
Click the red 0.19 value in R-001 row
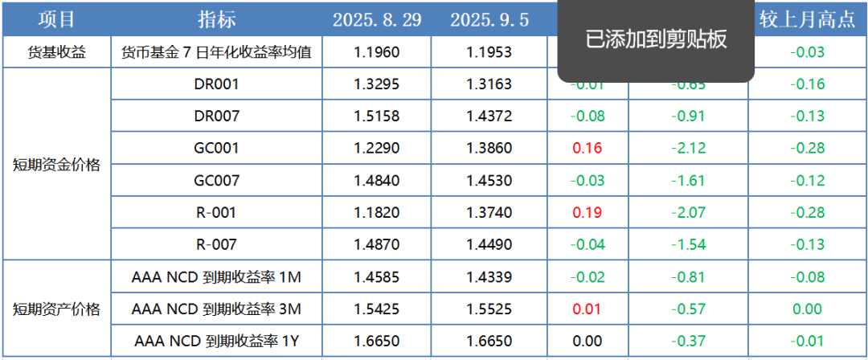tap(586, 212)
